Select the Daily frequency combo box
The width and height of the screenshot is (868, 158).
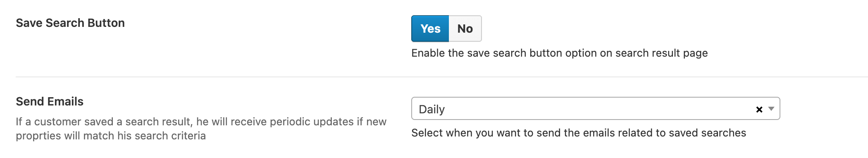tap(596, 108)
